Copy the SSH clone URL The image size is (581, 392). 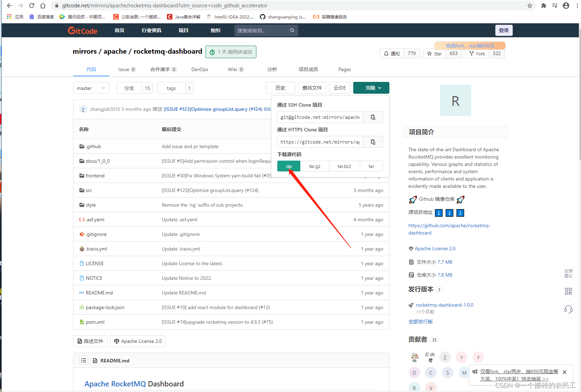[373, 117]
